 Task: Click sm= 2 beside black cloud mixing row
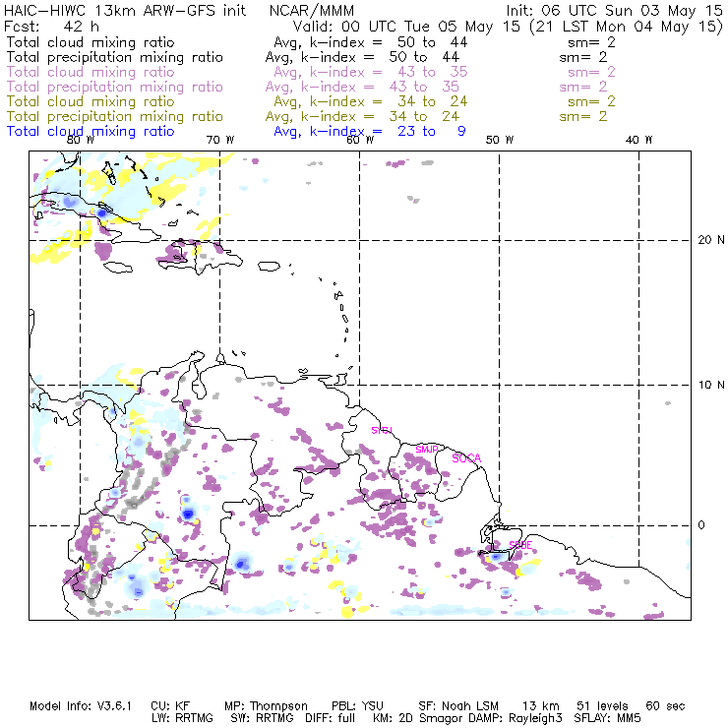point(591,42)
